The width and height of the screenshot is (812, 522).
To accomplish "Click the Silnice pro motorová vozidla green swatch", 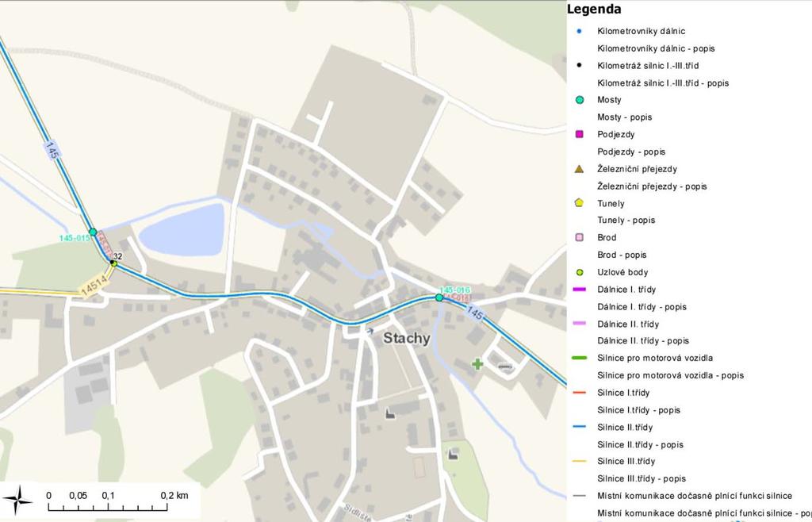I will [579, 358].
